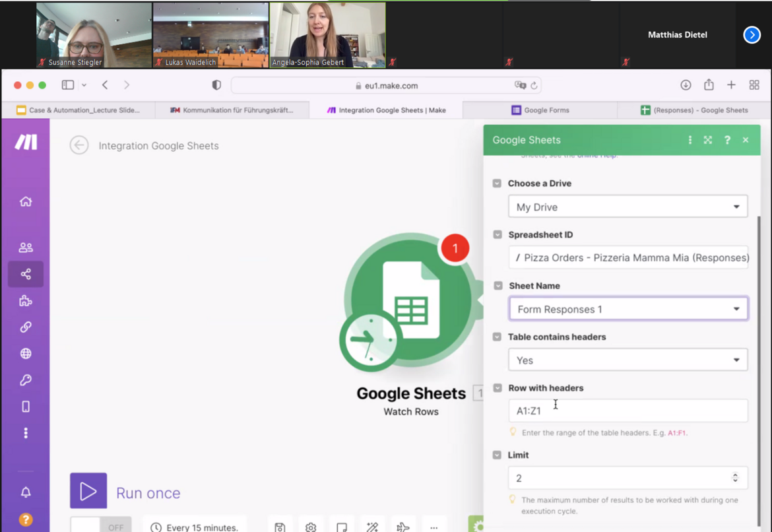Open the notifications bell icon
This screenshot has width=772, height=532.
[x=26, y=492]
